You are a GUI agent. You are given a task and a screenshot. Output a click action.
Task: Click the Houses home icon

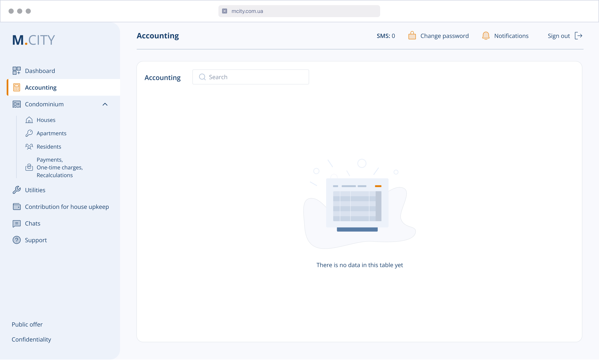[29, 120]
